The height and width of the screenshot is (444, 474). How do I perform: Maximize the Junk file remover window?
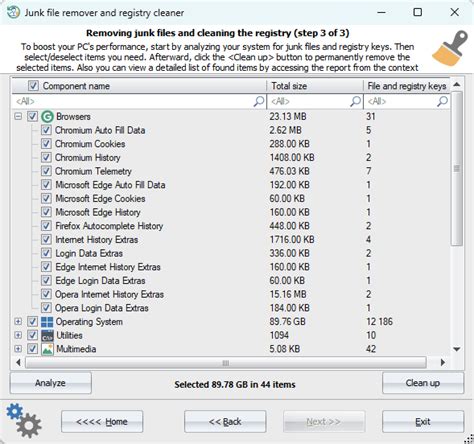point(417,12)
